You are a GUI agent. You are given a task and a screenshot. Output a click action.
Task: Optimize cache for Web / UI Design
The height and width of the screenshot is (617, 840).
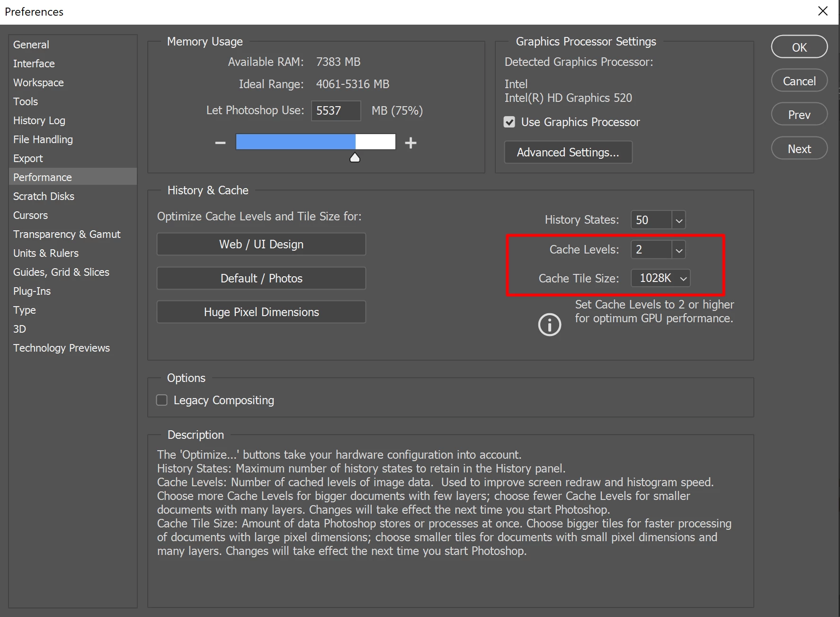[x=261, y=244]
